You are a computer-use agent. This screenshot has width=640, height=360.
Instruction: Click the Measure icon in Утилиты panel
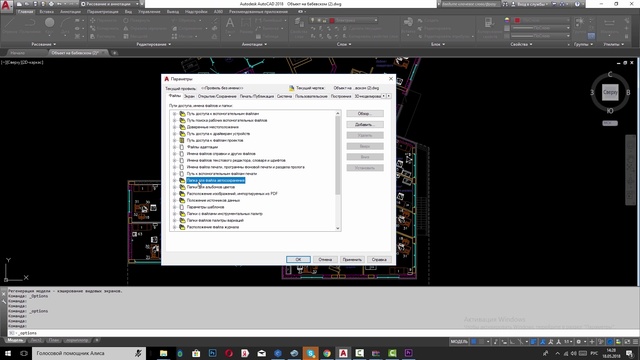[x=609, y=24]
